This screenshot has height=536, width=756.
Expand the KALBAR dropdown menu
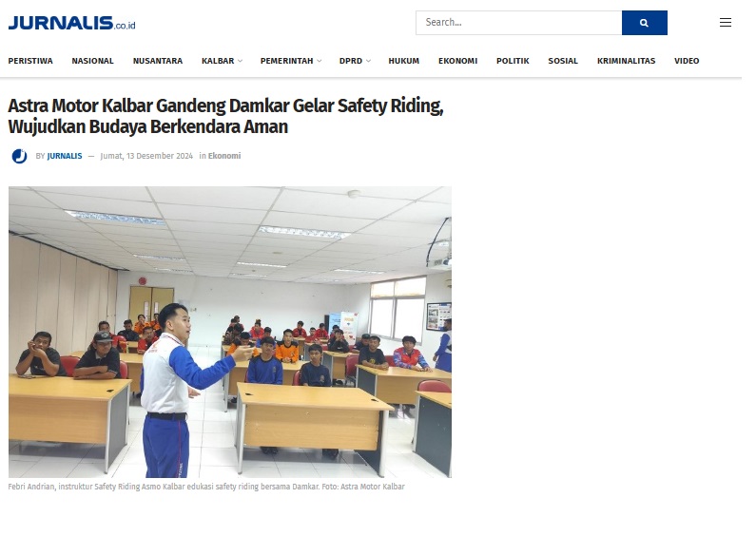(222, 61)
